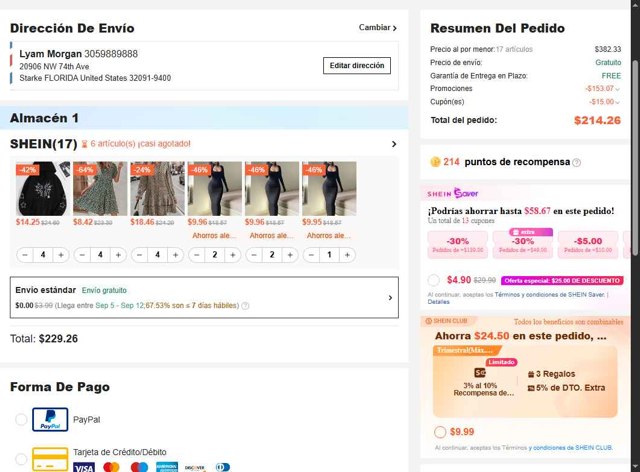Screen dimensions: 640x472
Task: Increase quantity of the $18.46 dress
Action: tap(176, 255)
